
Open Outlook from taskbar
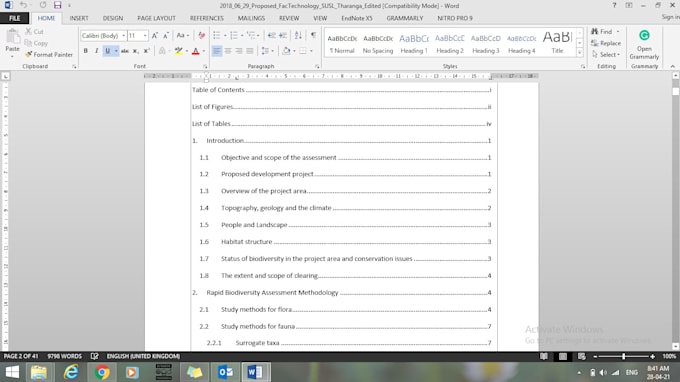(226, 372)
